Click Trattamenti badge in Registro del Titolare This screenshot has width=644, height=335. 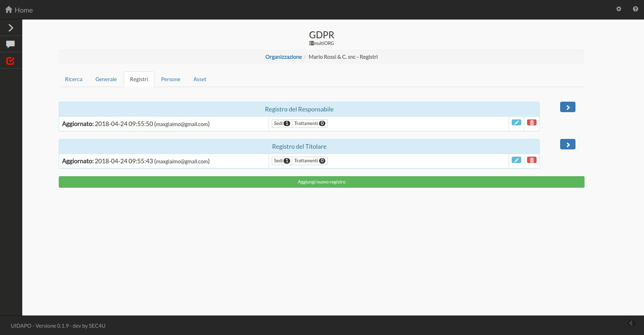pos(310,161)
